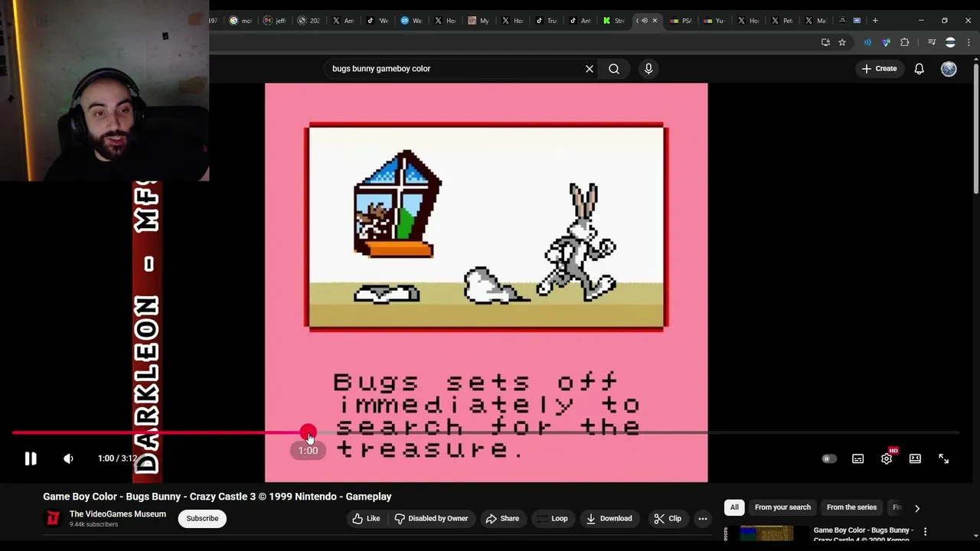The height and width of the screenshot is (551, 980).
Task: Subscribe to The VideoGames Museum
Action: [x=202, y=518]
